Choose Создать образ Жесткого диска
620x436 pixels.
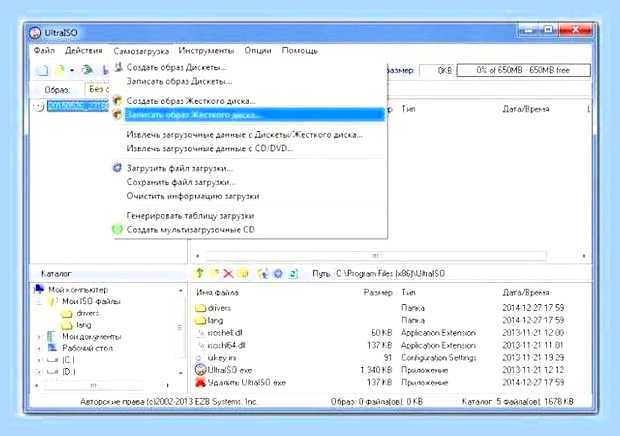coord(191,101)
